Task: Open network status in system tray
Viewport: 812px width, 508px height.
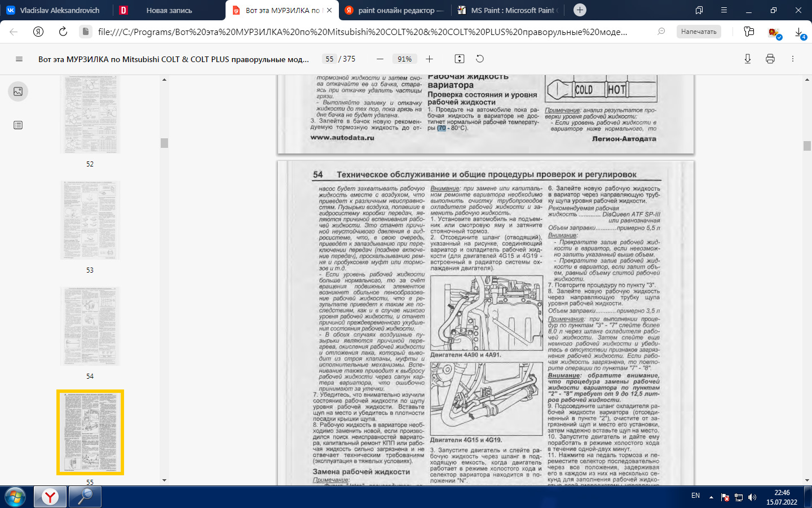Action: 738,497
